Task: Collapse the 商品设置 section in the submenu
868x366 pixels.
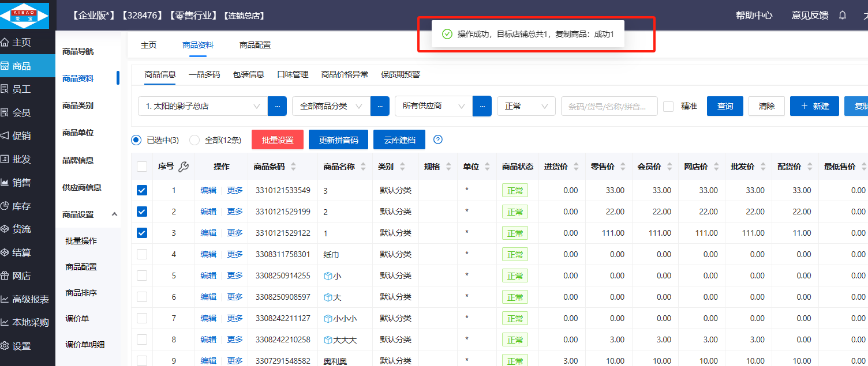Action: click(x=114, y=214)
